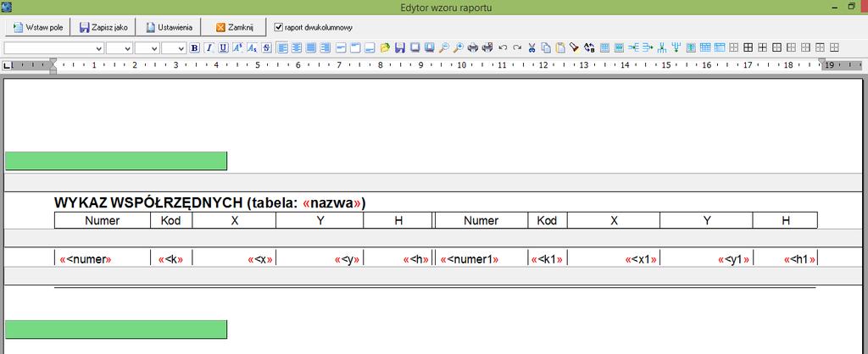The height and width of the screenshot is (354, 868).
Task: Click the Kod header above the «<k» field
Action: click(171, 220)
